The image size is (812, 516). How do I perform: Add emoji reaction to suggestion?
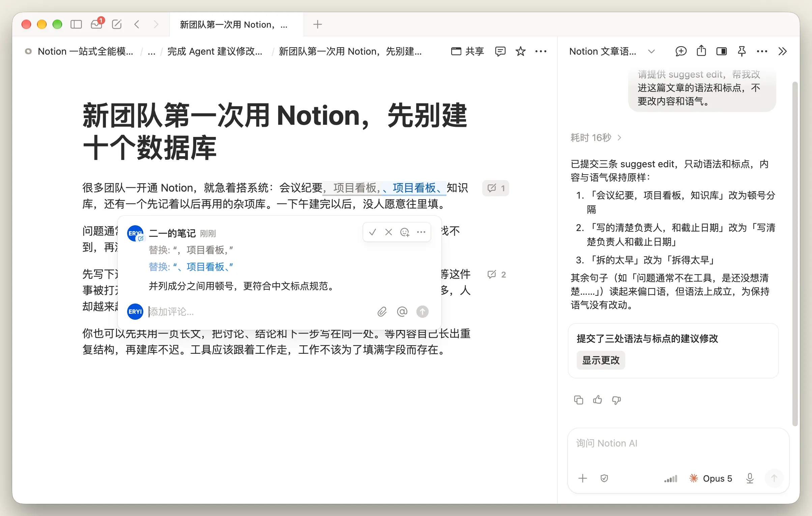tap(405, 232)
